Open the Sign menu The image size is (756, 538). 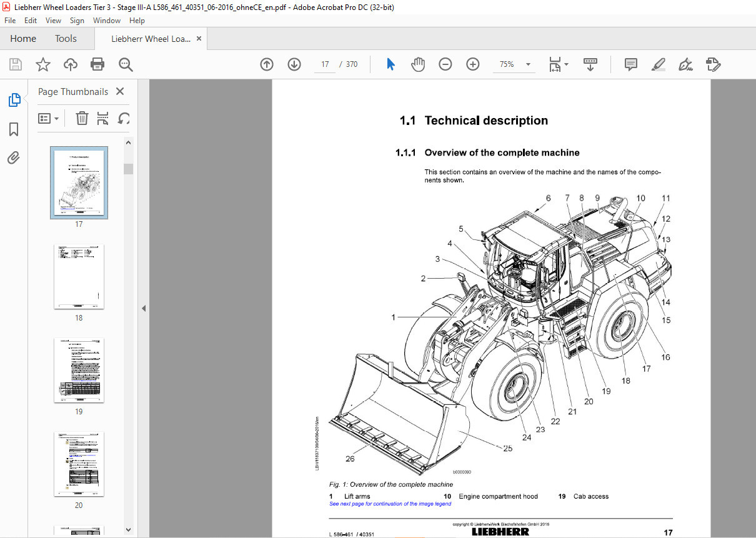(x=77, y=21)
